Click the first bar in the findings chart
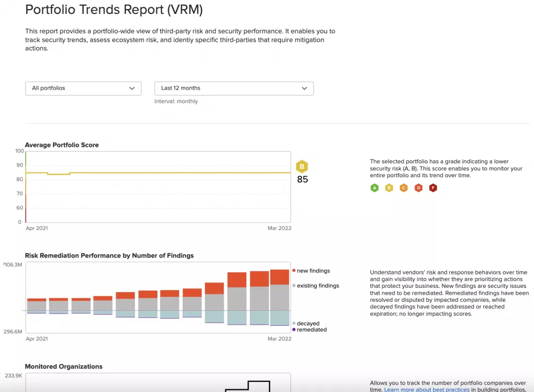The width and height of the screenshot is (534, 392). [36, 306]
